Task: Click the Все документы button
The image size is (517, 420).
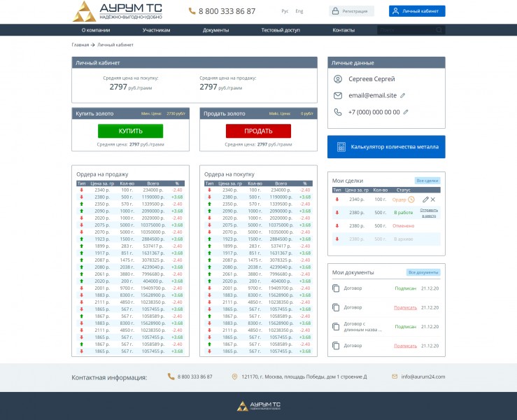Action: 423,272
